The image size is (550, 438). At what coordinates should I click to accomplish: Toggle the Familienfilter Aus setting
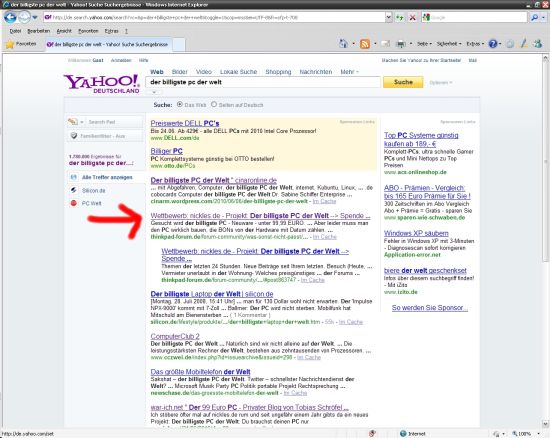point(105,136)
